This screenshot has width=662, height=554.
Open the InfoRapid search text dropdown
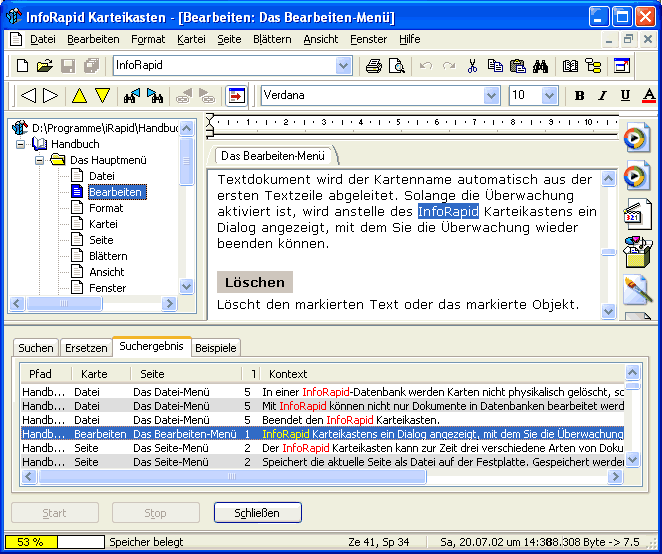pyautogui.click(x=344, y=66)
